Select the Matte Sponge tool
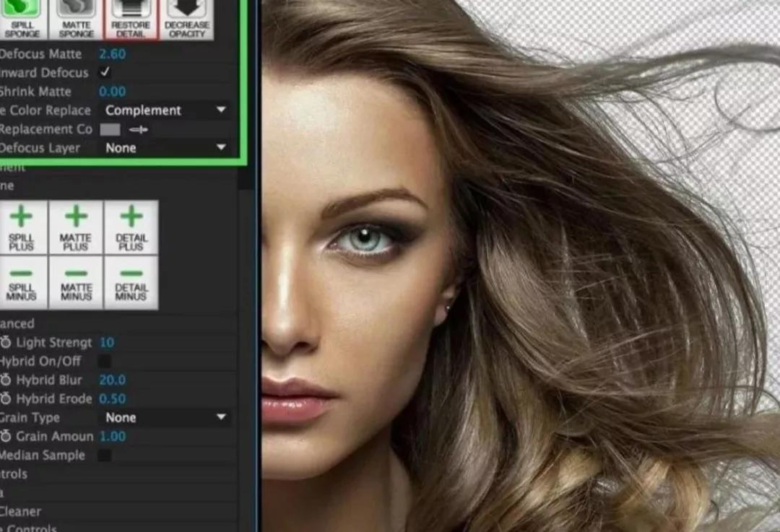This screenshot has height=532, width=780. tap(76, 19)
